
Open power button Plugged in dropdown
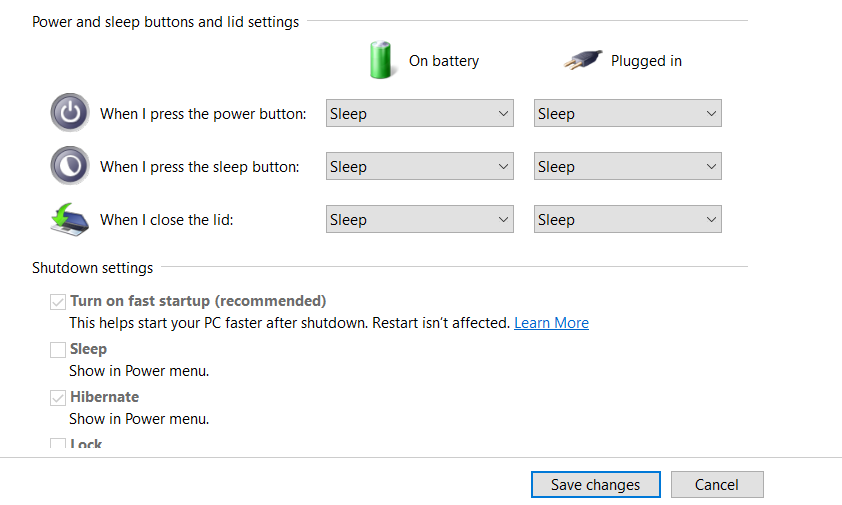627,114
